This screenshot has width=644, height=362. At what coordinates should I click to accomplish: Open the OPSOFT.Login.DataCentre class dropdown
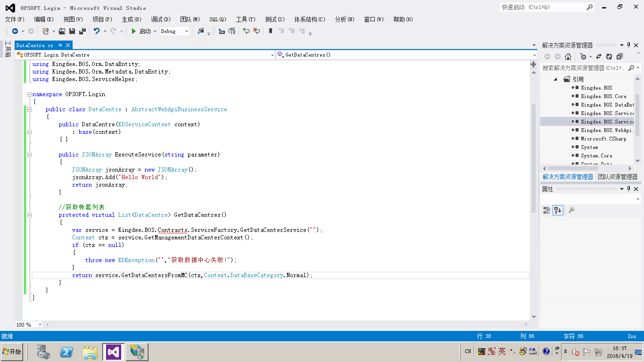point(272,55)
